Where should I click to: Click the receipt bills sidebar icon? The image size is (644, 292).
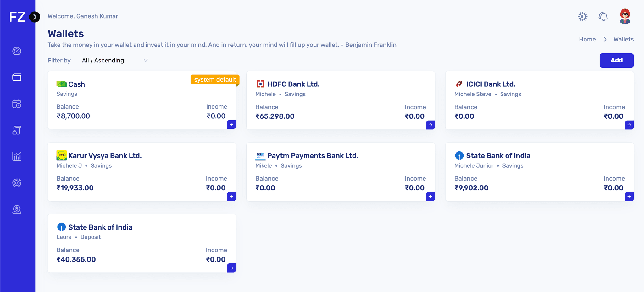point(17,130)
